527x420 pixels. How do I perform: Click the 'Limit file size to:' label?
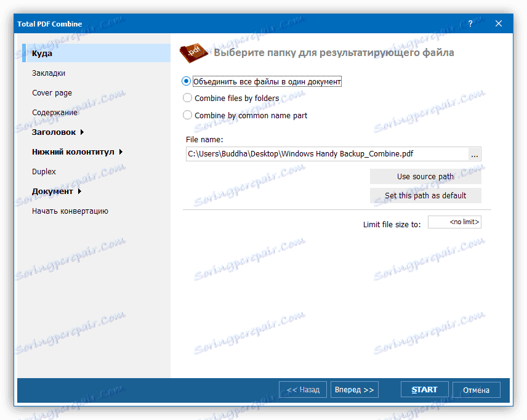coord(392,225)
